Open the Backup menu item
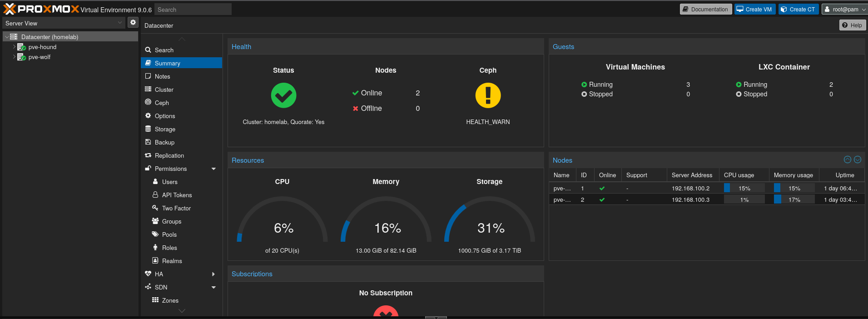868x319 pixels. pos(164,142)
